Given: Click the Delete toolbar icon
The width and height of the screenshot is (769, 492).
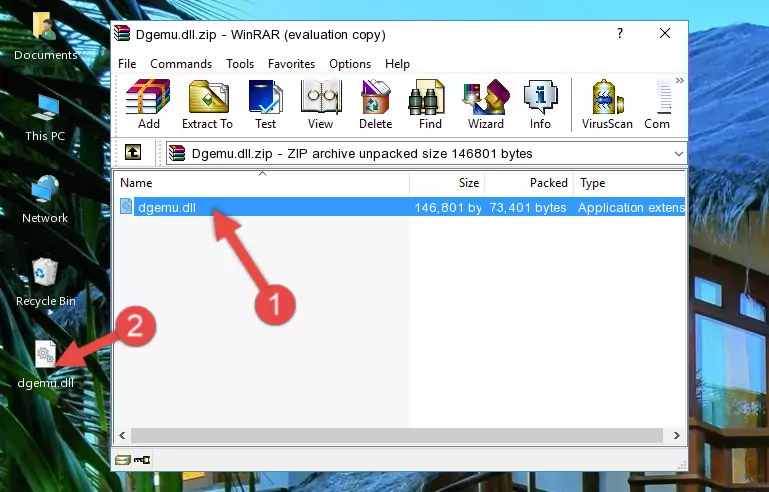Looking at the screenshot, I should click(x=375, y=104).
